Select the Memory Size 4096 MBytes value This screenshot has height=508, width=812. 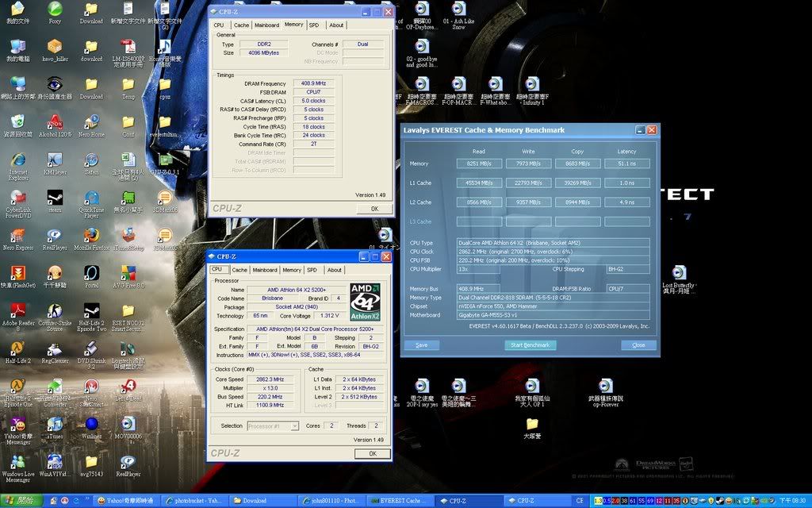pyautogui.click(x=264, y=53)
